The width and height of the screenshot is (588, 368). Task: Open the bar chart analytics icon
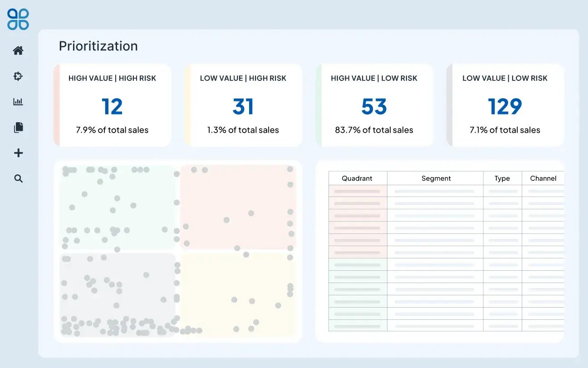(18, 102)
